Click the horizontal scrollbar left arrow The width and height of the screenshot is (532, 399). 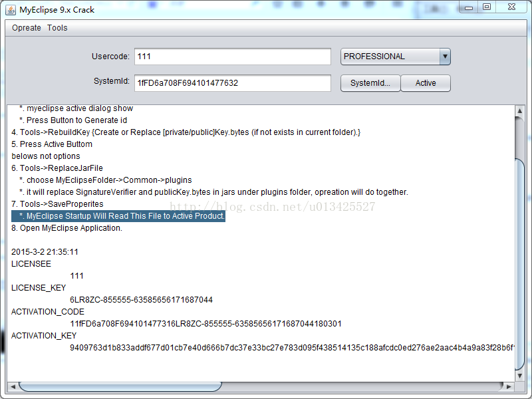13,386
